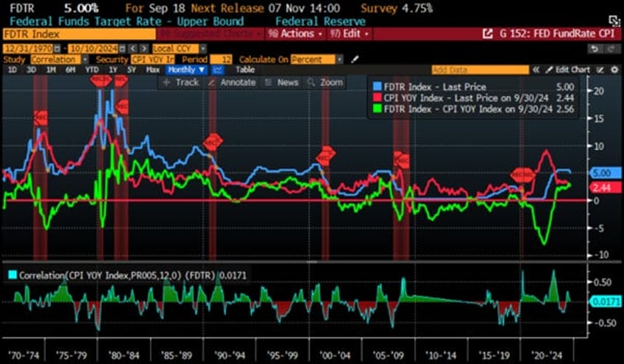
Task: Undo last chart change
Action: pyautogui.click(x=595, y=49)
